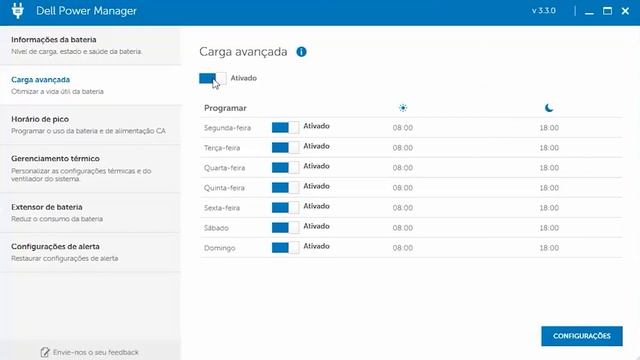This screenshot has width=640, height=360.
Task: Click the Segunda-feira 08:00 start time
Action: coord(403,128)
